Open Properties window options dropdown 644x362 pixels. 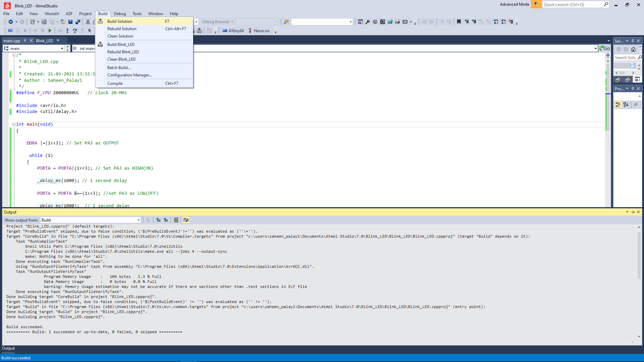coord(627,88)
